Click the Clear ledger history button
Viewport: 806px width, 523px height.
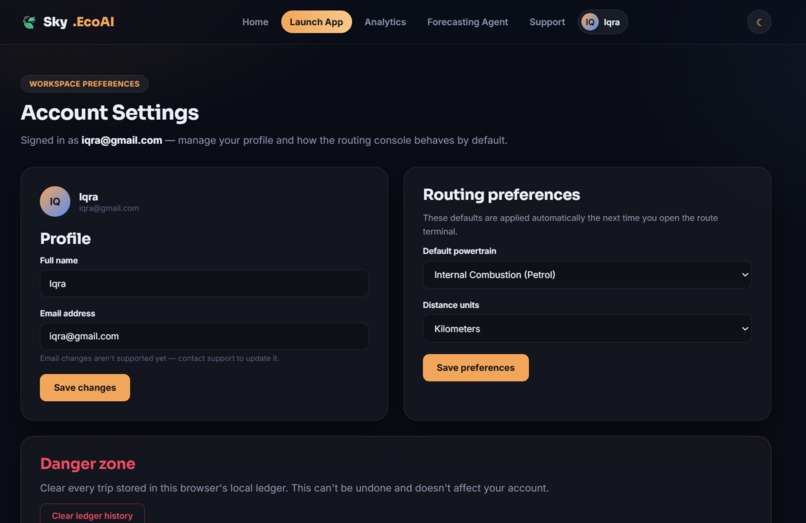pyautogui.click(x=93, y=514)
